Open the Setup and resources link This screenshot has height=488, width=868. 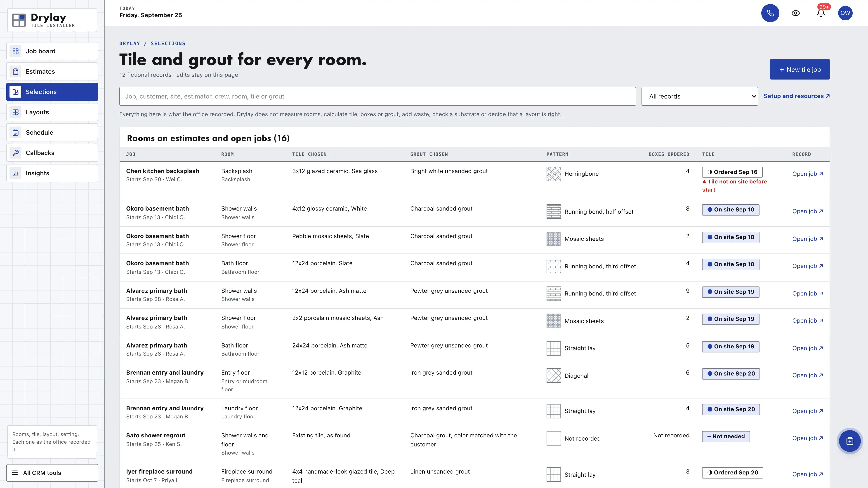pos(797,96)
